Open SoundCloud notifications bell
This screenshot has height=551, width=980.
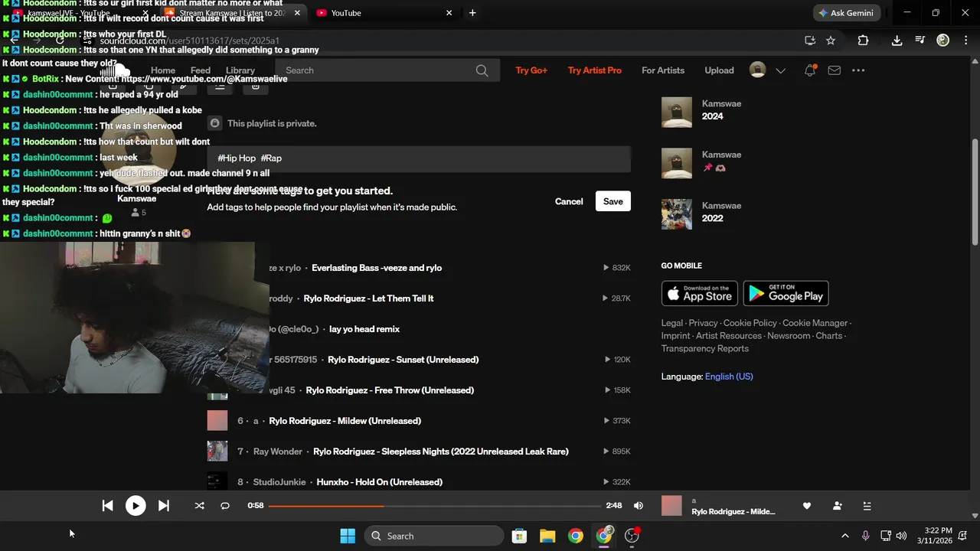tap(810, 70)
